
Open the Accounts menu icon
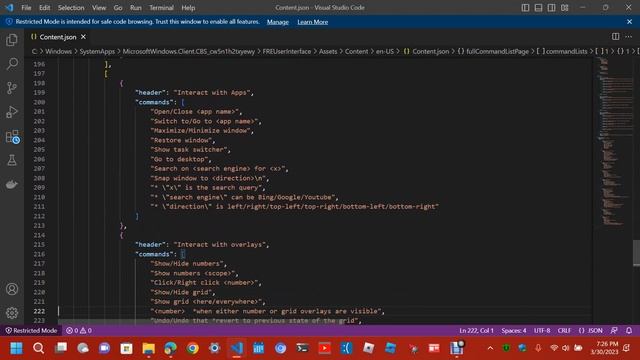coord(12,289)
